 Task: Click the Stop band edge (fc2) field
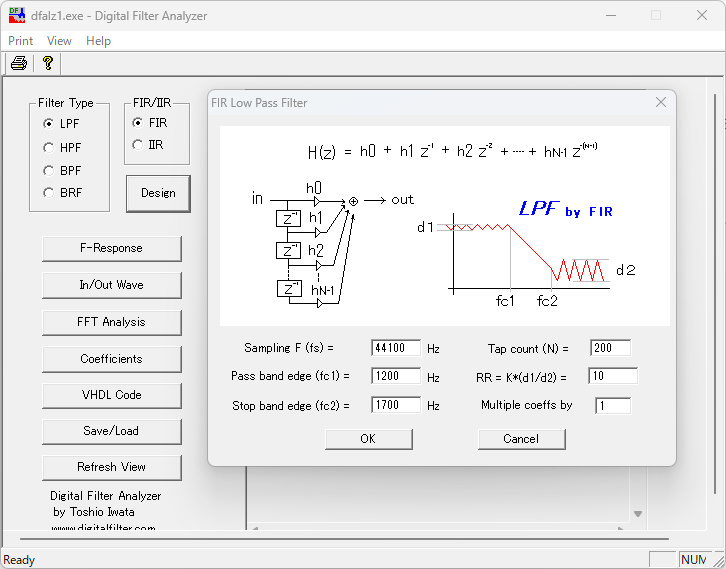tap(395, 406)
